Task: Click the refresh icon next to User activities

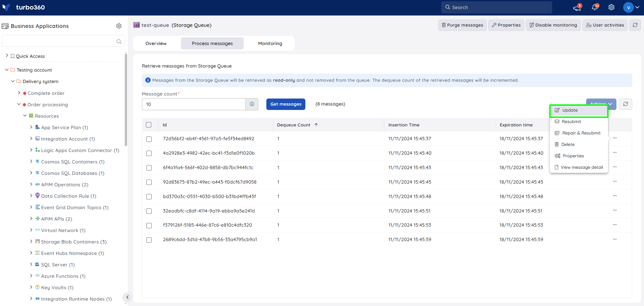Action: 635,25
